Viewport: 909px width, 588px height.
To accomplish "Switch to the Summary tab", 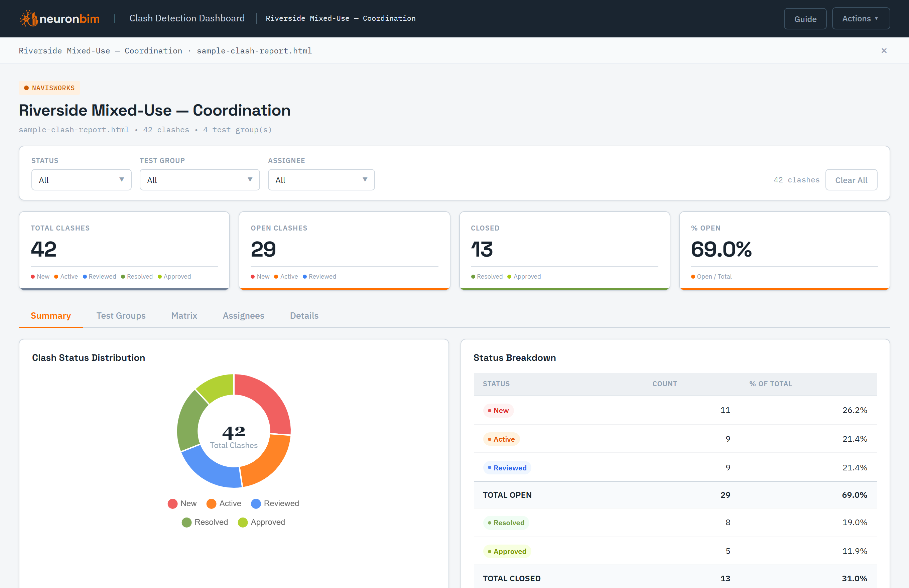I will 51,316.
